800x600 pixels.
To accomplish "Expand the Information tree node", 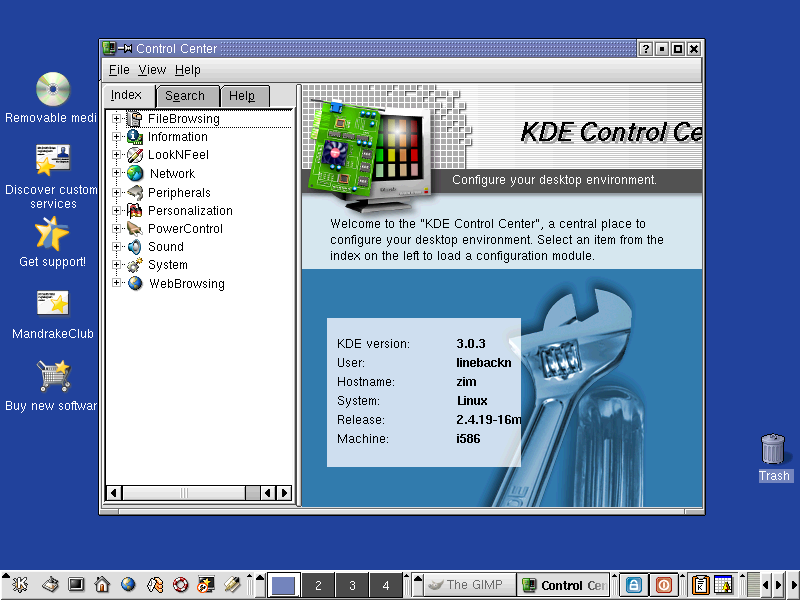I will 116,137.
